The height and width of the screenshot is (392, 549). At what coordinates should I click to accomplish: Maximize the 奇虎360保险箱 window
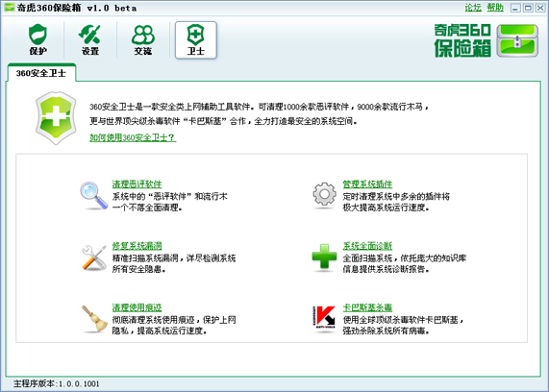(528, 8)
